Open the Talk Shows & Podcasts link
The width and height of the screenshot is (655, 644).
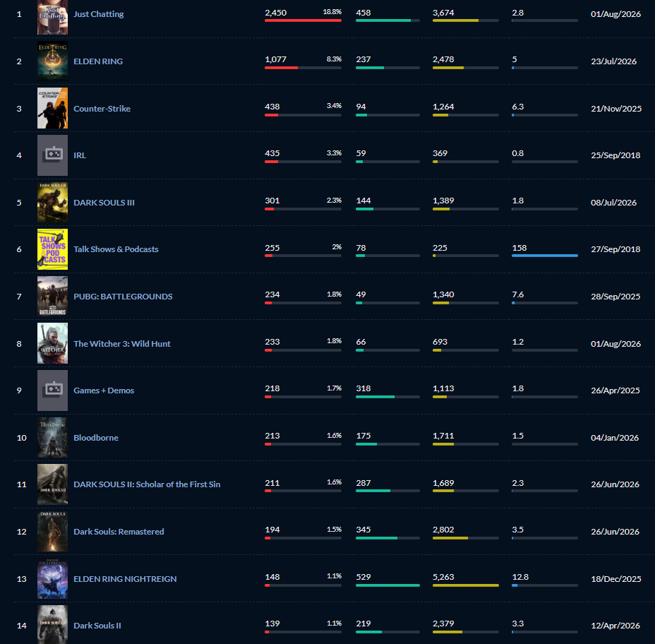(116, 249)
